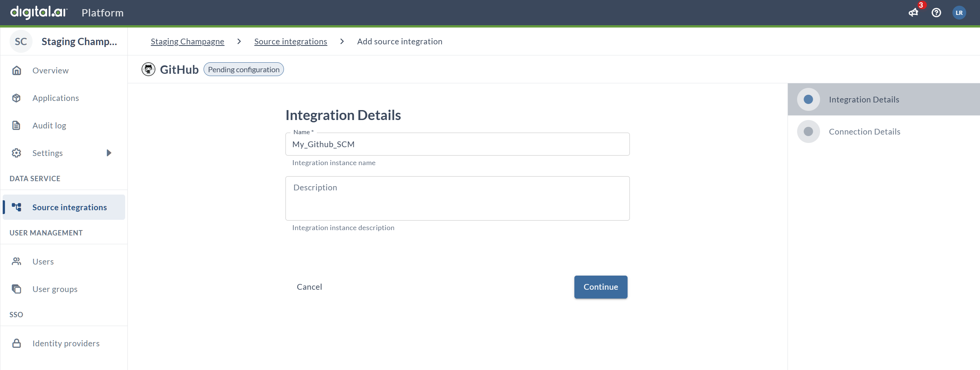This screenshot has width=980, height=370.
Task: Focus the Description text area
Action: pyautogui.click(x=457, y=198)
